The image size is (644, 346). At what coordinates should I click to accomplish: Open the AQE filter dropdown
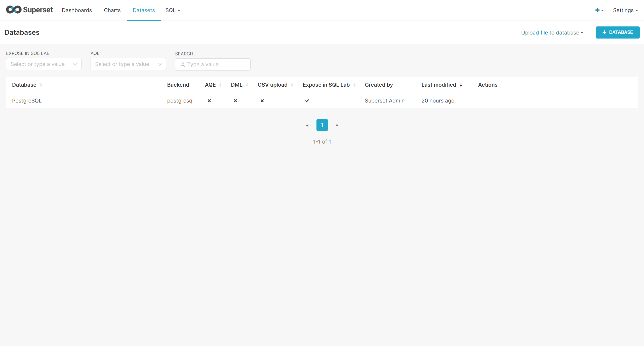click(x=128, y=64)
